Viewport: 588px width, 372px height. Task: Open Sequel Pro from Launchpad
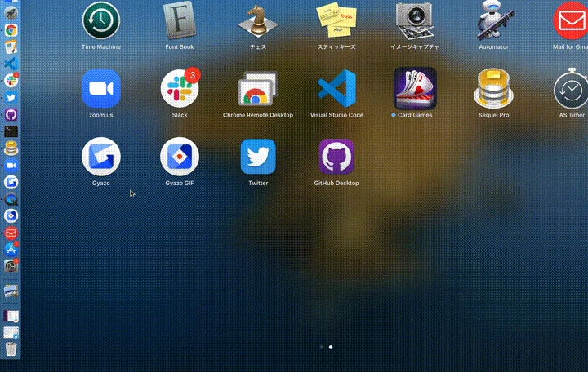(x=493, y=89)
